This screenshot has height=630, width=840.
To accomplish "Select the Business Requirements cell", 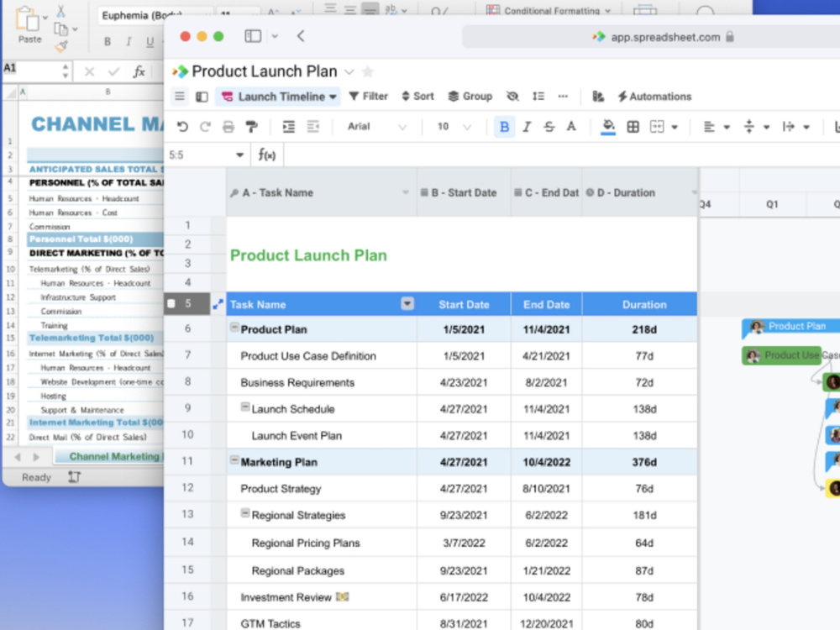I will (322, 382).
